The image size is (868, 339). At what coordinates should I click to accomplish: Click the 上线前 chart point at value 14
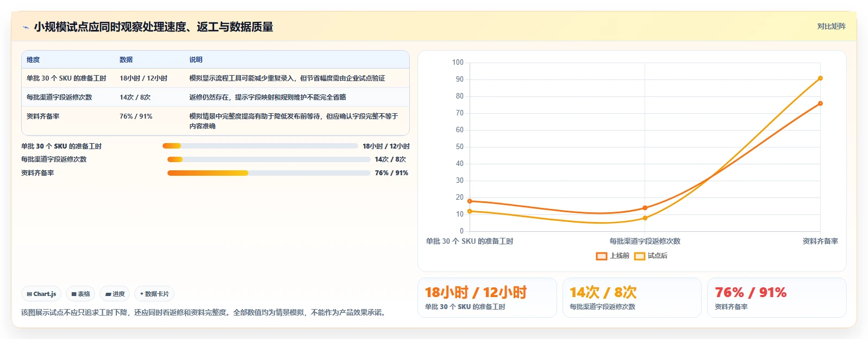tap(645, 208)
